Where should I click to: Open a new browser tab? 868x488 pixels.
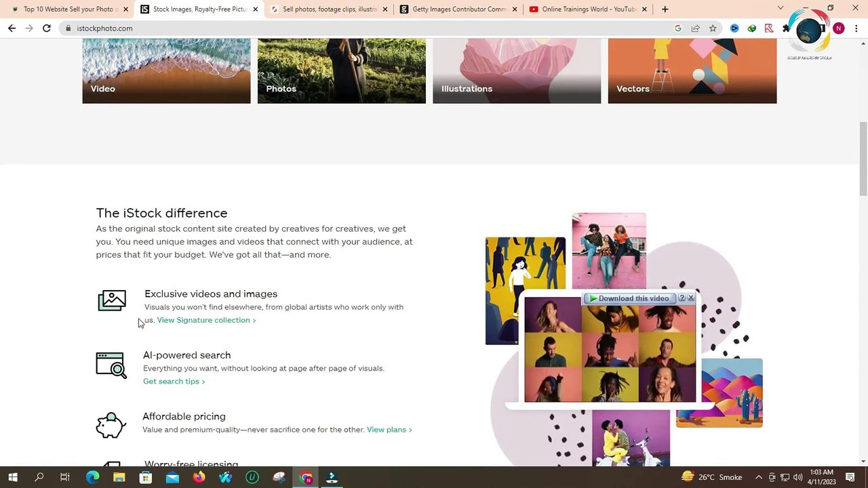(x=665, y=9)
